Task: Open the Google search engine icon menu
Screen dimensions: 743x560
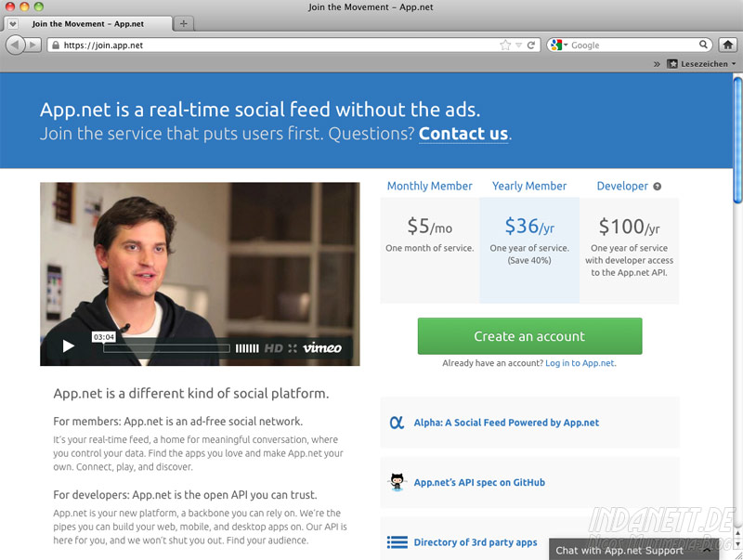Action: (x=559, y=45)
